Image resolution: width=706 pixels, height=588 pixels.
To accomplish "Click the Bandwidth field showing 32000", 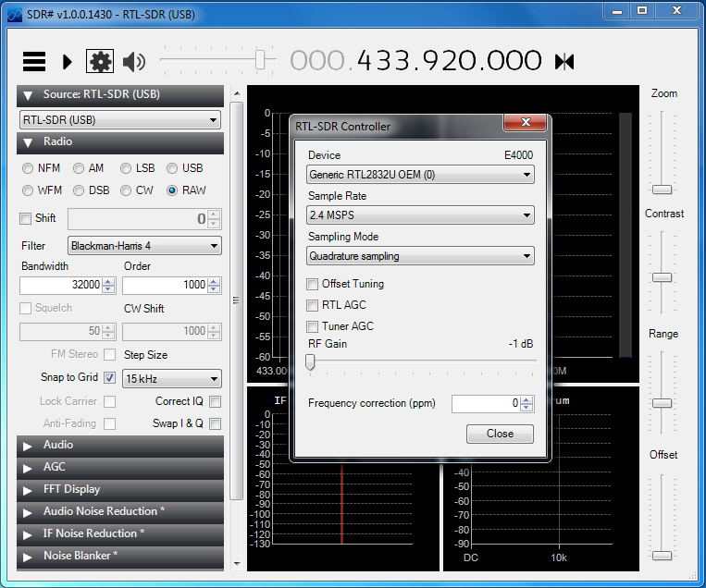I will (61, 286).
